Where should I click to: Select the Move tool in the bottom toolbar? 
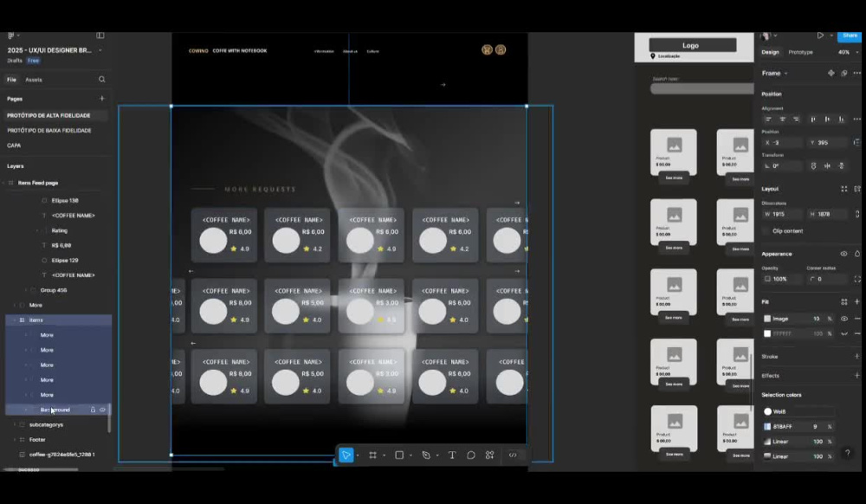(346, 456)
